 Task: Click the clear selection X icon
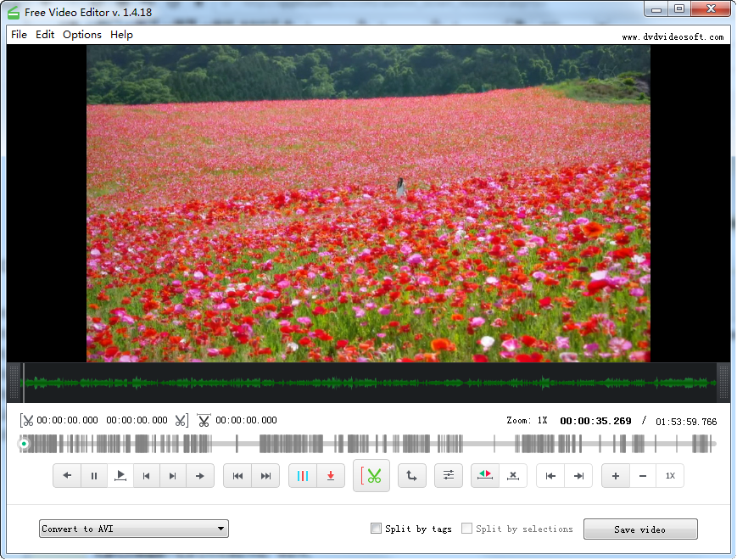[x=512, y=476]
